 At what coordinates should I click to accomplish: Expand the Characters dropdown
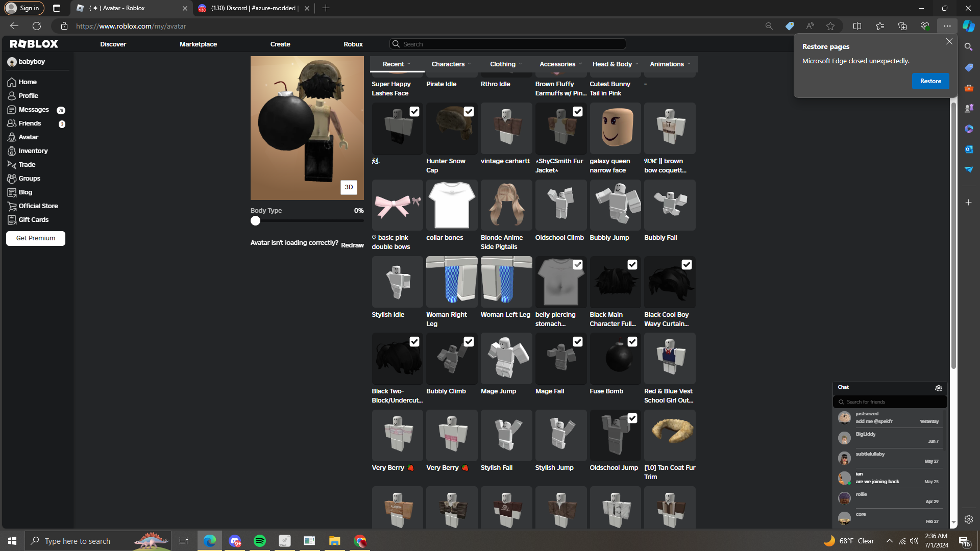(451, 64)
